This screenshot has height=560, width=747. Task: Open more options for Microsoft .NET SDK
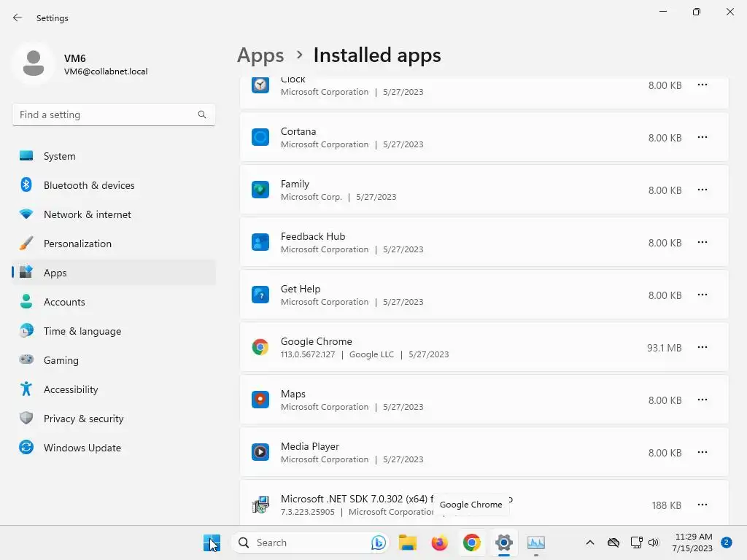tap(703, 505)
